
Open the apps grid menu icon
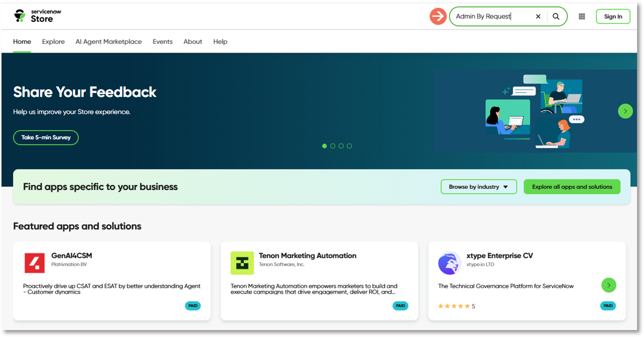coord(582,16)
